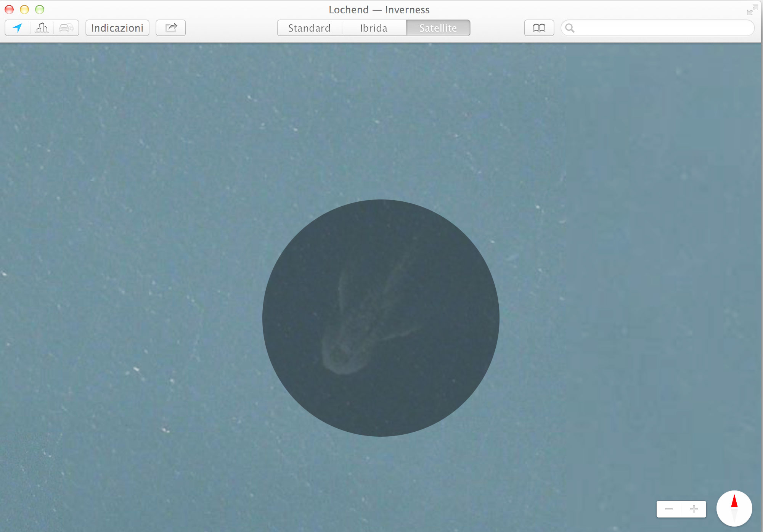763x532 pixels.
Task: Enter full screen with corner arrows
Action: click(752, 10)
